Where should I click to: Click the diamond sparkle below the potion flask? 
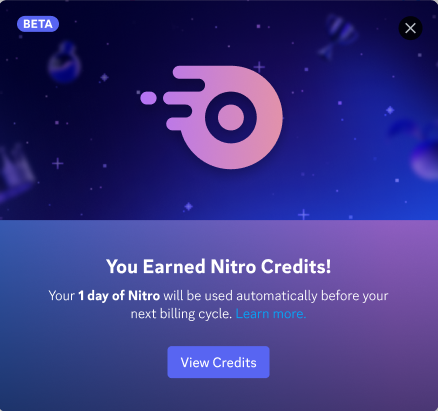(104, 78)
